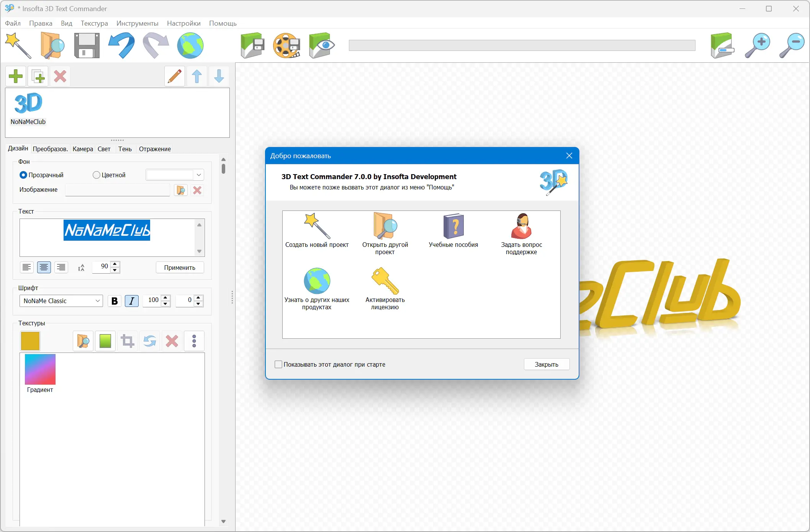Open Tutorials book icon in dialog
This screenshot has height=532, width=810.
coord(453,226)
